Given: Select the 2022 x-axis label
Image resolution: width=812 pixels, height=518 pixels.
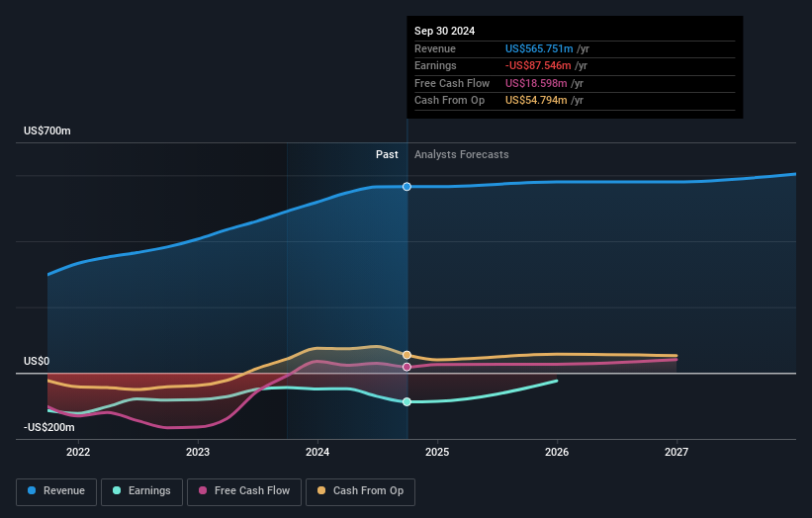Looking at the screenshot, I should (78, 453).
